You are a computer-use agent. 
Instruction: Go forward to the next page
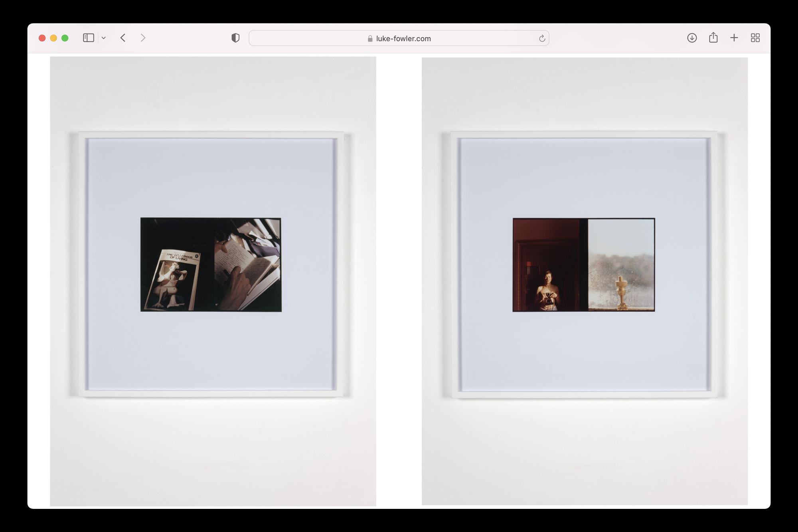pos(143,38)
